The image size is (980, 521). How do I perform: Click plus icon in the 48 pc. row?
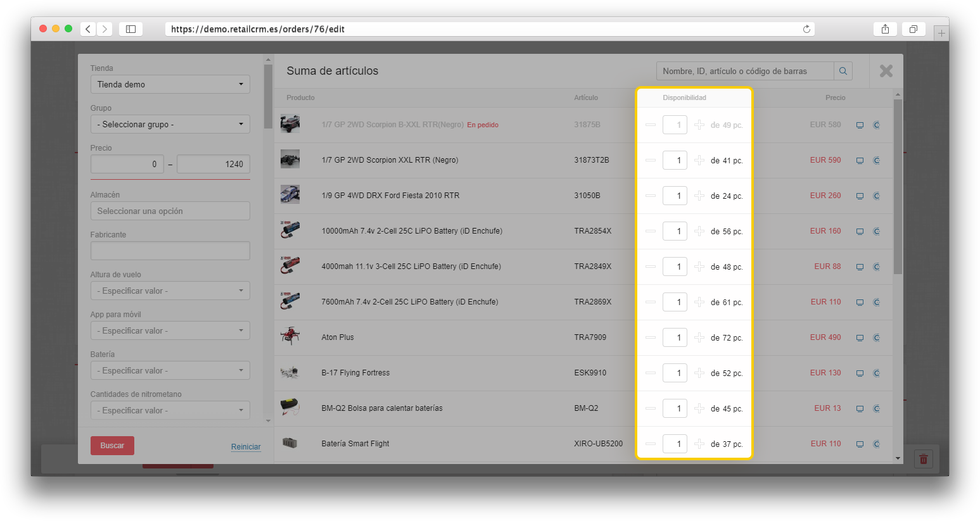click(699, 267)
